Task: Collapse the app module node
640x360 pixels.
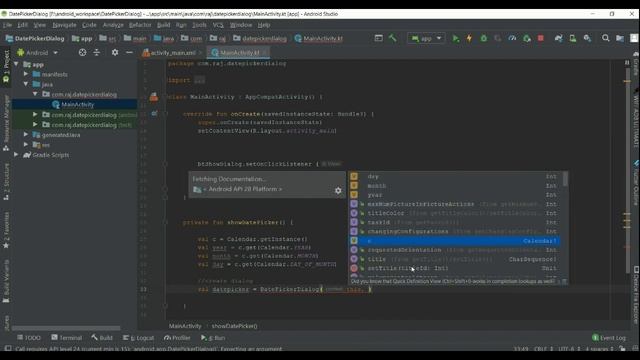Action: [x=16, y=64]
